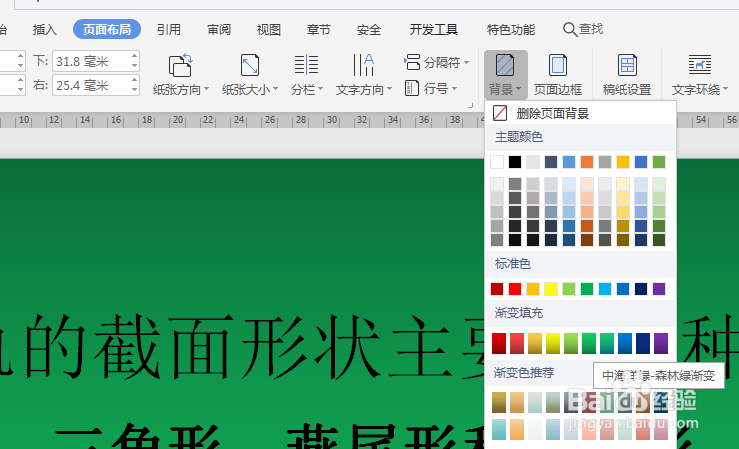Click the 分隔符 breaks icon
Screen dimensions: 739x449
[x=412, y=62]
